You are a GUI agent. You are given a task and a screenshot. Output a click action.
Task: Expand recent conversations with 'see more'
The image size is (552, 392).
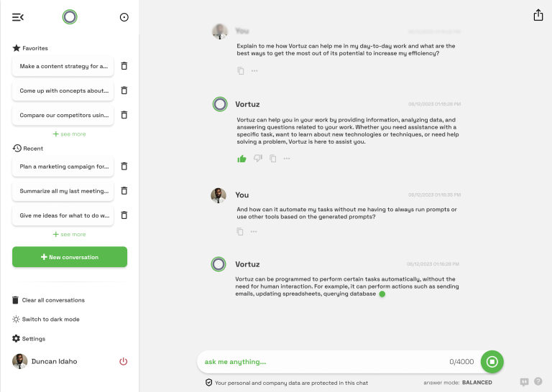[69, 234]
